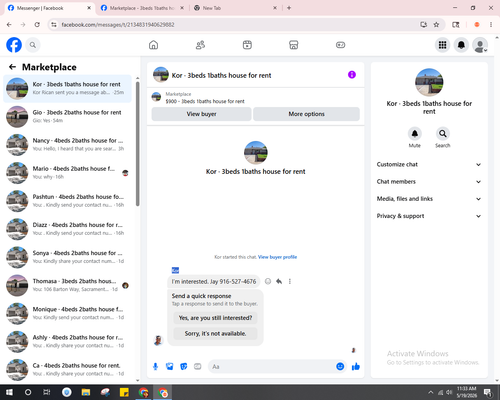Open Kor - 3beds 1baths conversation
The width and height of the screenshot is (500, 400).
click(x=67, y=89)
